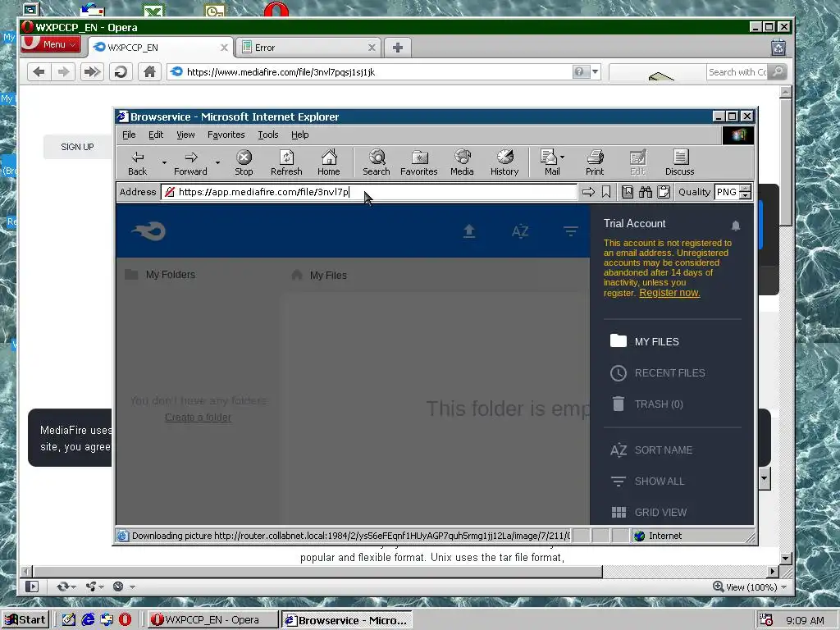
Task: Click the book-with-bookmark icon in Browservice bar
Action: (x=628, y=192)
